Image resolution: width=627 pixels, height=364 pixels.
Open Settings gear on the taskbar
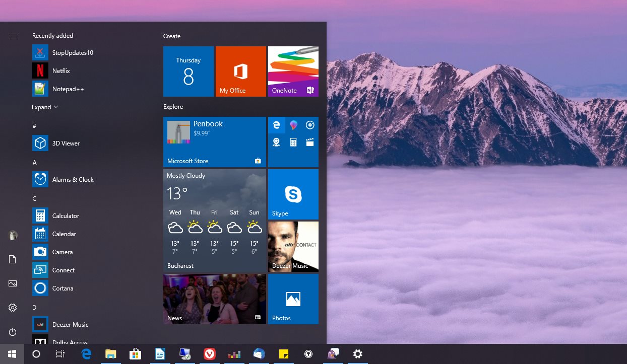[x=357, y=354]
